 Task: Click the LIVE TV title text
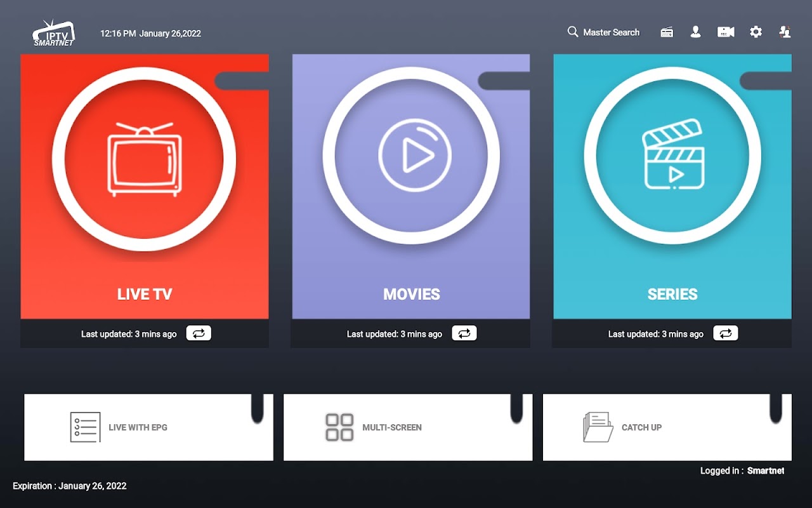[145, 295]
